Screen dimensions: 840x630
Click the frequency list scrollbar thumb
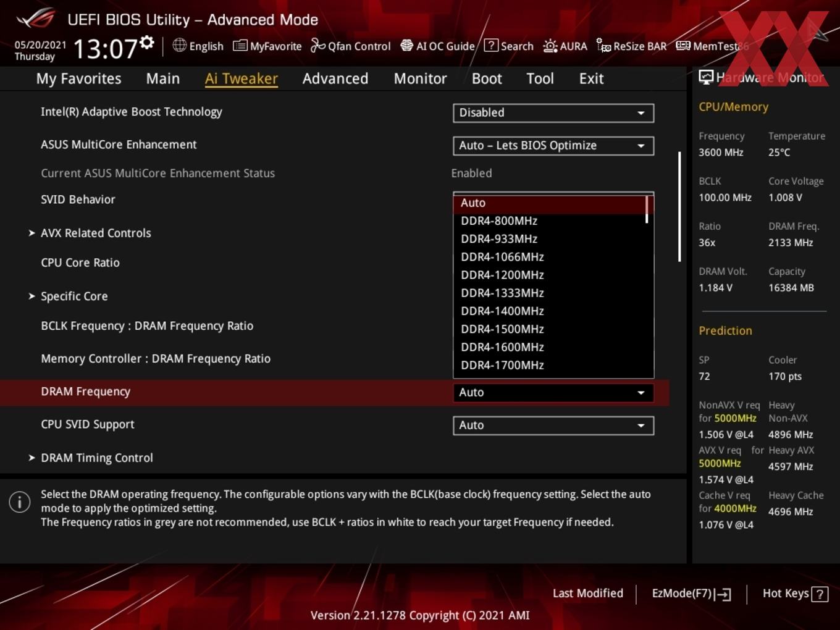tap(647, 209)
